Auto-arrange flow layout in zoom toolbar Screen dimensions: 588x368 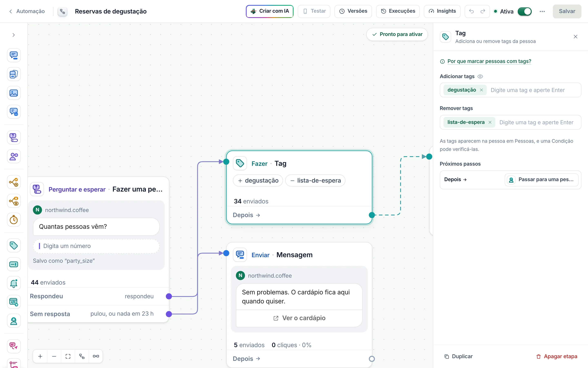point(82,356)
